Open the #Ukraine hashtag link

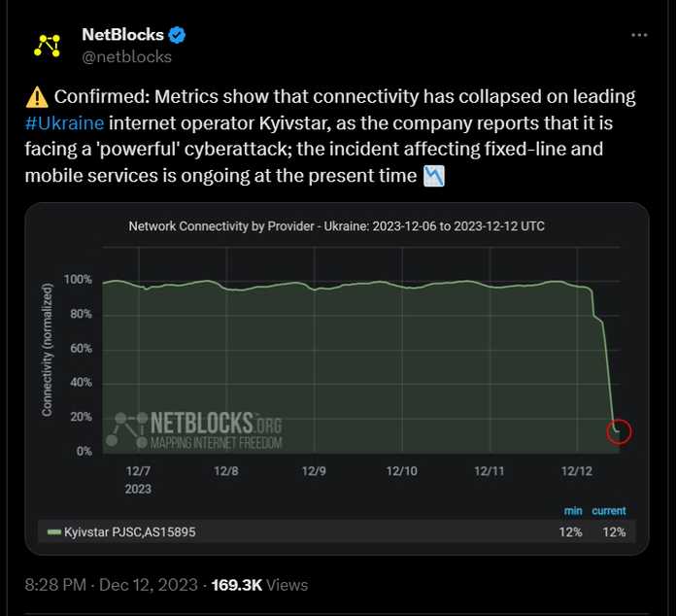click(x=64, y=123)
